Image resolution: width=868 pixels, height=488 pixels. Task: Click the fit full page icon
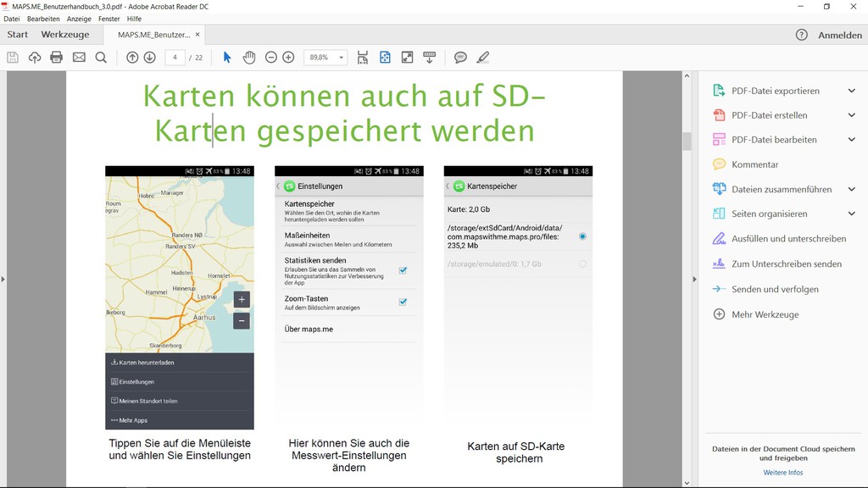point(386,57)
